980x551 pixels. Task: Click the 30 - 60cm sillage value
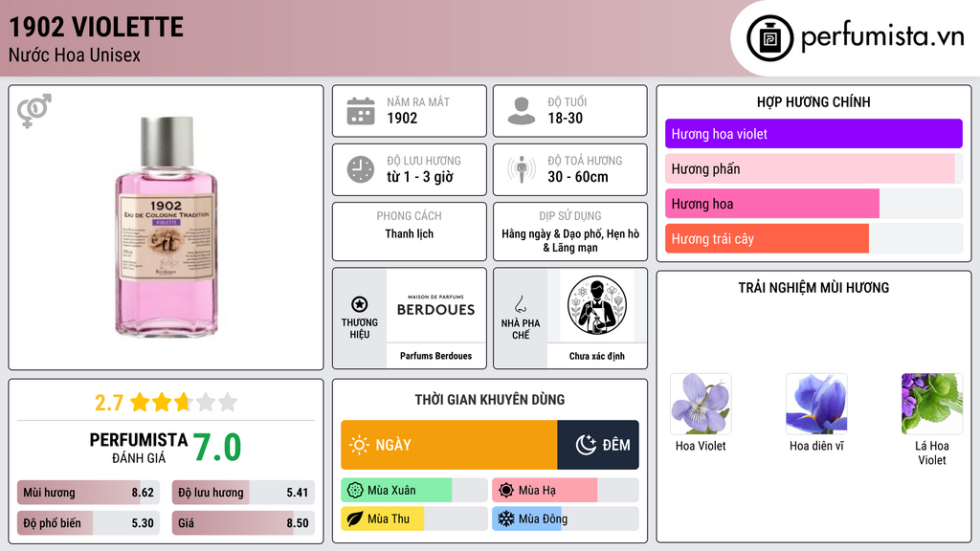pyautogui.click(x=578, y=177)
